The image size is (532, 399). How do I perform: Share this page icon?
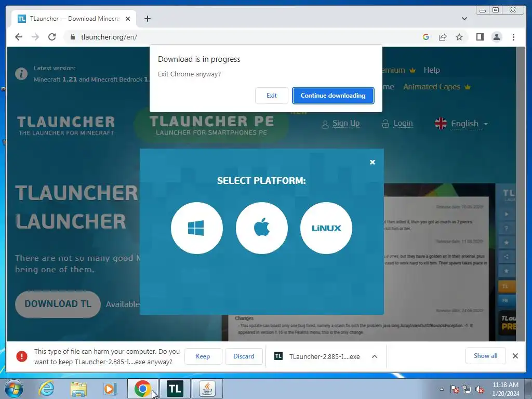[x=443, y=37]
